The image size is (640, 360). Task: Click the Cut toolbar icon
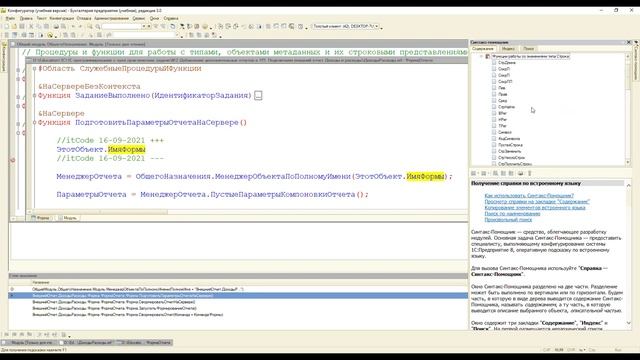(31, 27)
